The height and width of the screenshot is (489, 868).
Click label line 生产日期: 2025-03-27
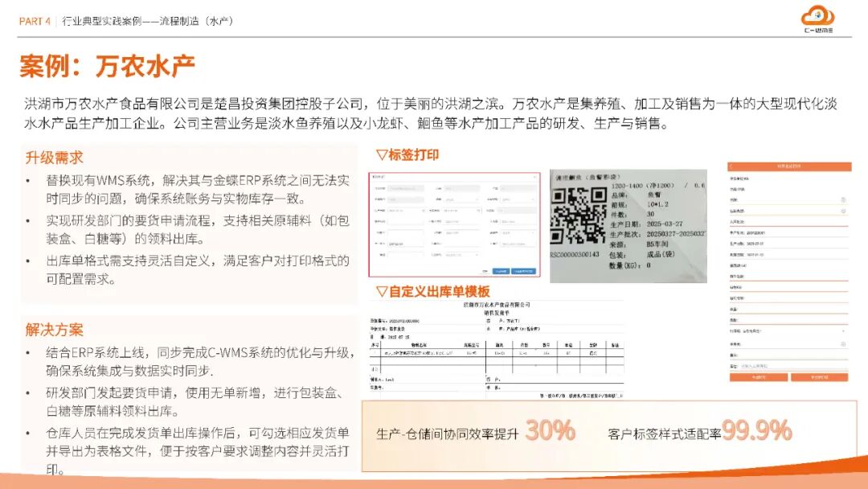pyautogui.click(x=646, y=224)
